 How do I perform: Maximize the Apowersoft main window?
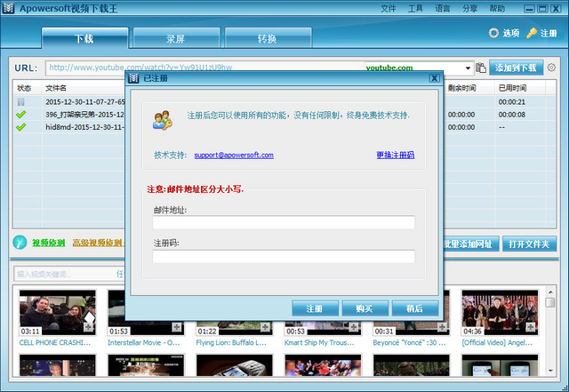(542, 9)
